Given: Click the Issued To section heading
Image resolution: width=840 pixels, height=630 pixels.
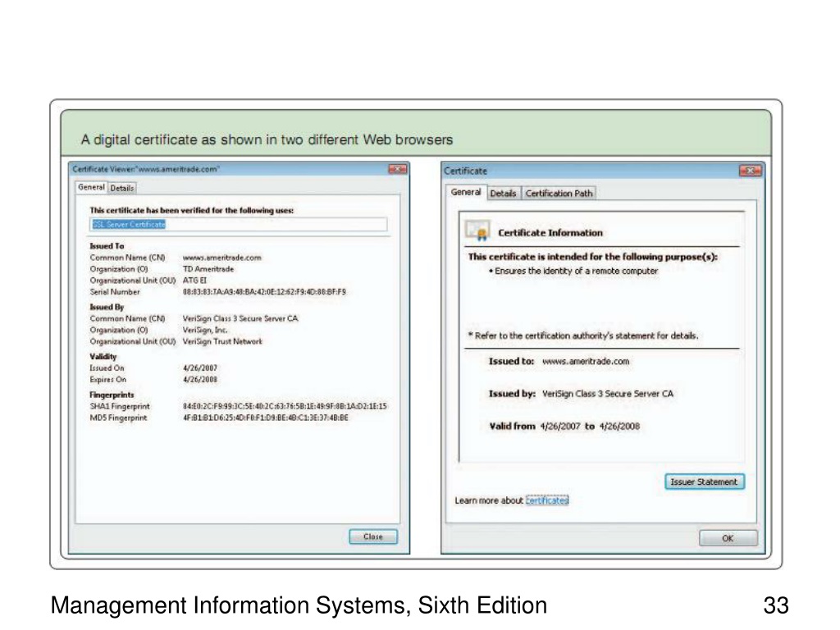Looking at the screenshot, I should [107, 246].
